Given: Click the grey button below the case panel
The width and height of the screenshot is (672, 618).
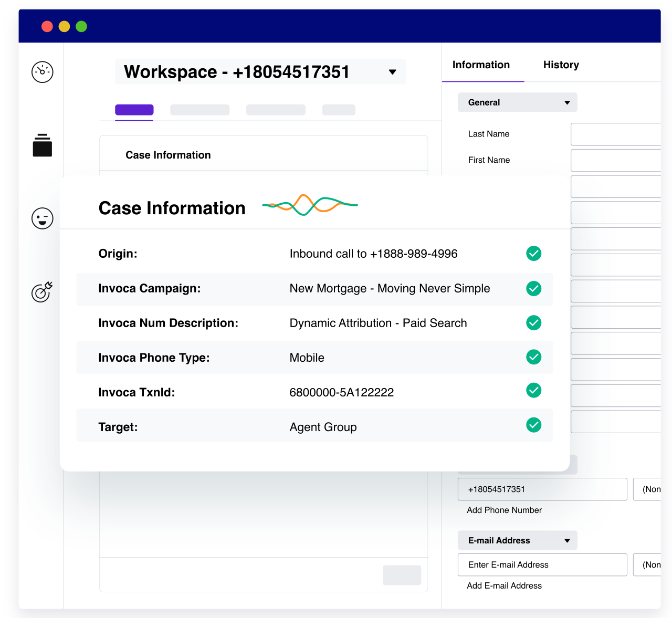Looking at the screenshot, I should click(402, 575).
